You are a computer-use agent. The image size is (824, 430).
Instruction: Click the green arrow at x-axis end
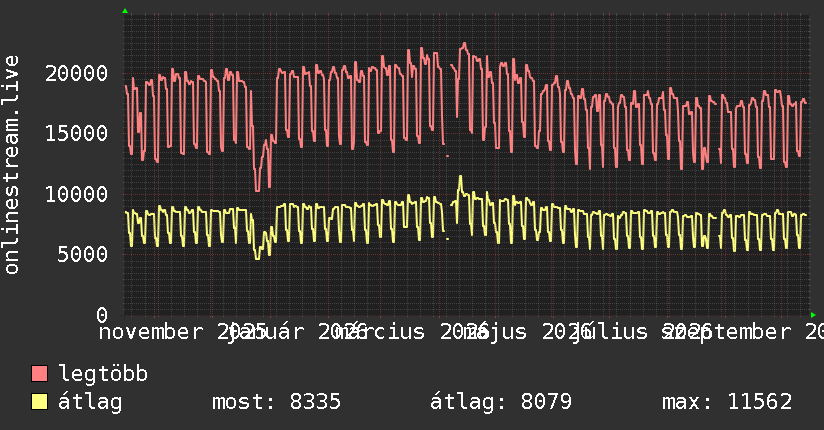[813, 315]
